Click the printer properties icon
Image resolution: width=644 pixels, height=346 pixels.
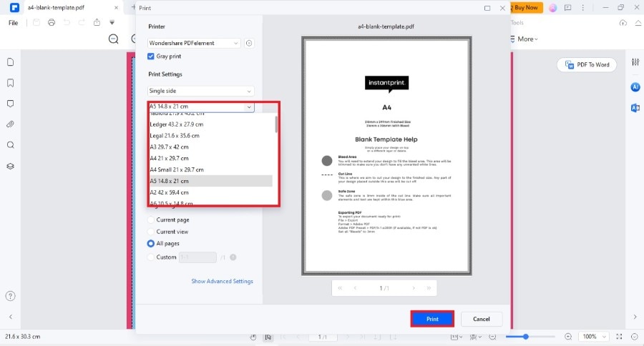[249, 43]
